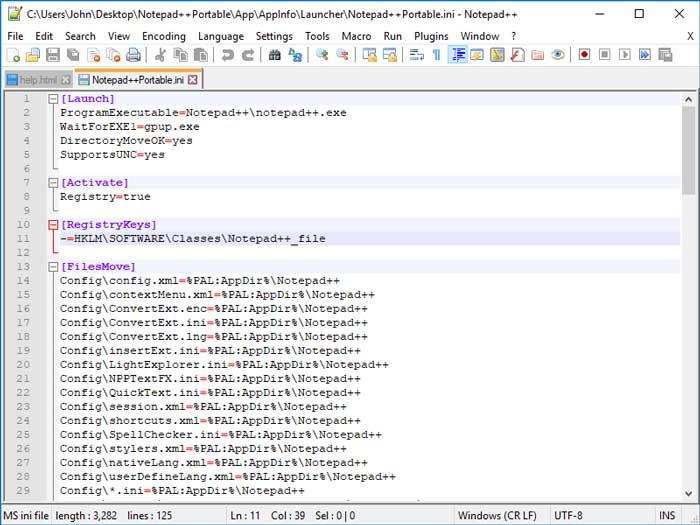The width and height of the screenshot is (700, 525).
Task: Open the Function List icon
Action: [517, 55]
